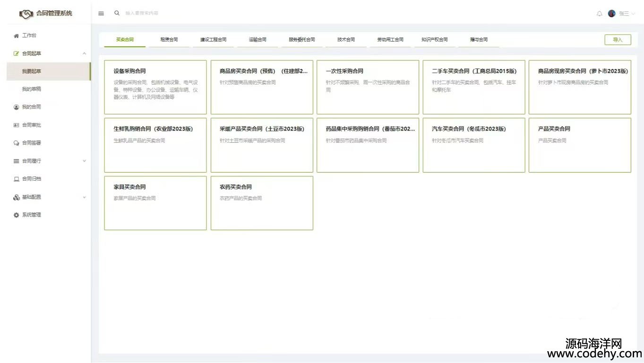Switch to the 劳动用工合同 tab

coord(390,40)
